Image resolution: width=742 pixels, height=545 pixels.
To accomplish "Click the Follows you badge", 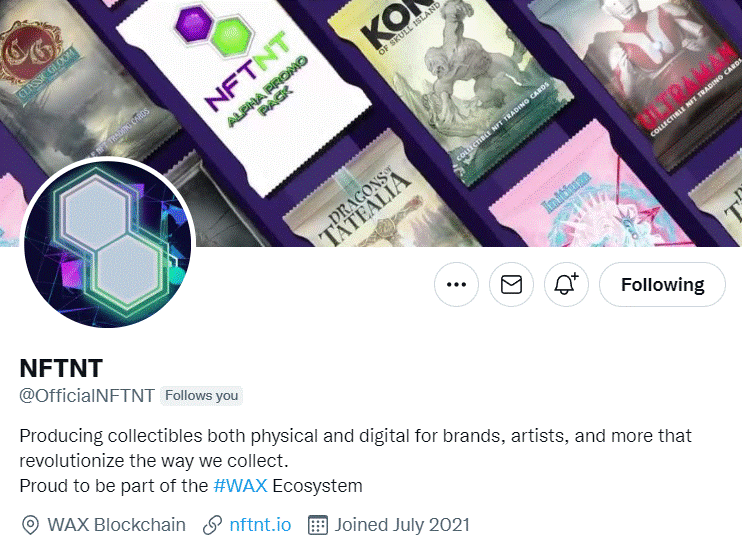I will [x=202, y=396].
